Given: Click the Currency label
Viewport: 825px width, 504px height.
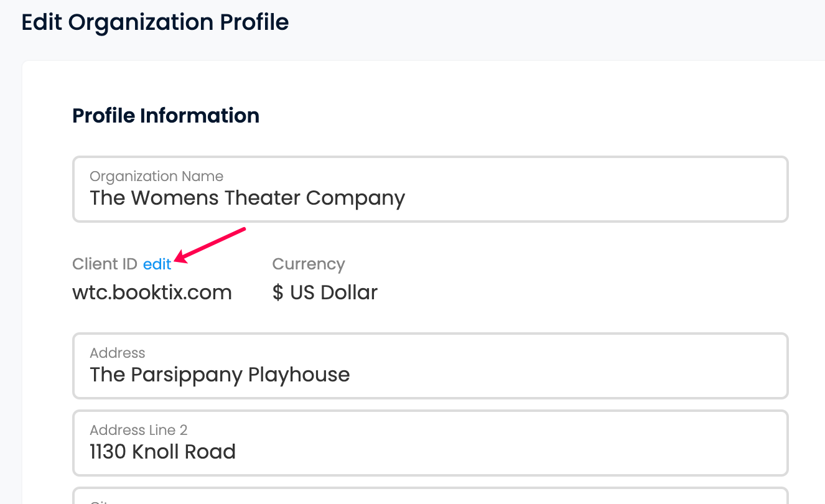Looking at the screenshot, I should (309, 264).
